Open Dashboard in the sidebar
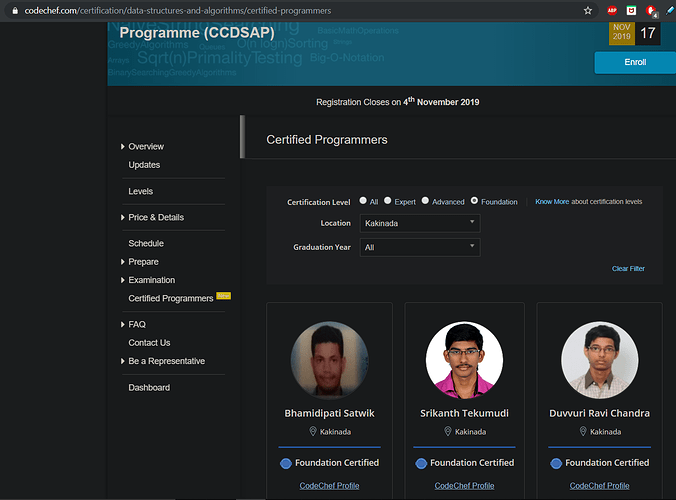The width and height of the screenshot is (676, 500). (149, 388)
